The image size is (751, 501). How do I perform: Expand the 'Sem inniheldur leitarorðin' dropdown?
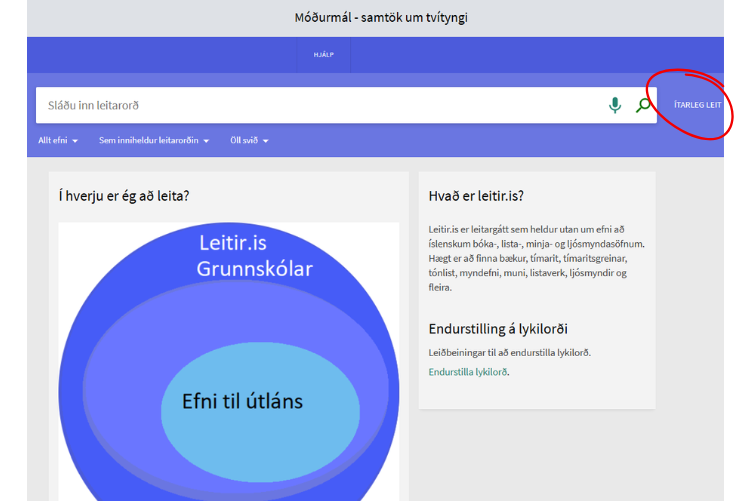(x=154, y=140)
